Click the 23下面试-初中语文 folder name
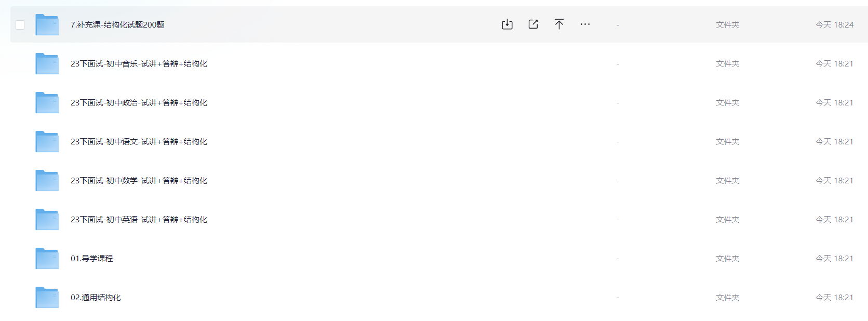This screenshot has width=868, height=321. tap(139, 142)
